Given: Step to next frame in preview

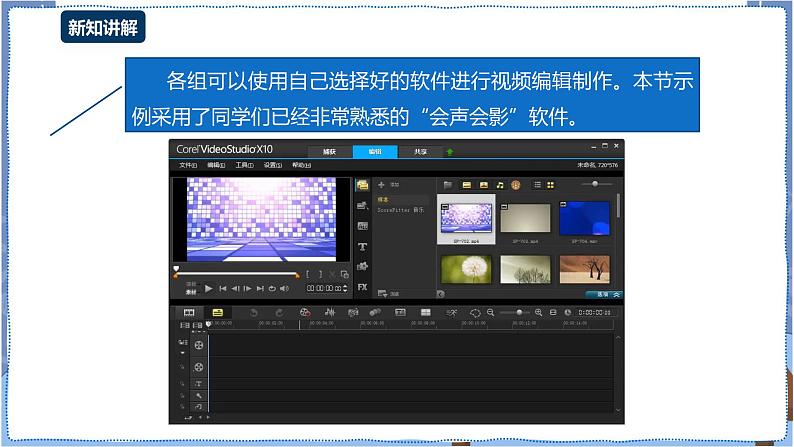Looking at the screenshot, I should coord(247,289).
